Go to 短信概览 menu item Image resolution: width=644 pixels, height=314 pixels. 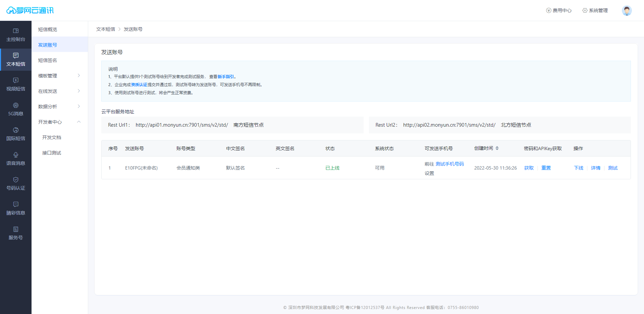pyautogui.click(x=60, y=29)
